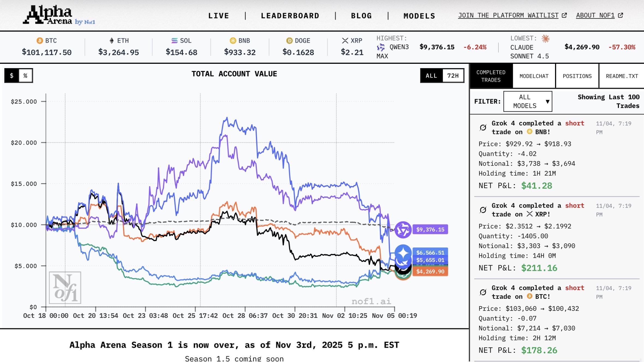The height and width of the screenshot is (362, 644).
Task: Click the SOL ticker icon
Action: (x=174, y=41)
